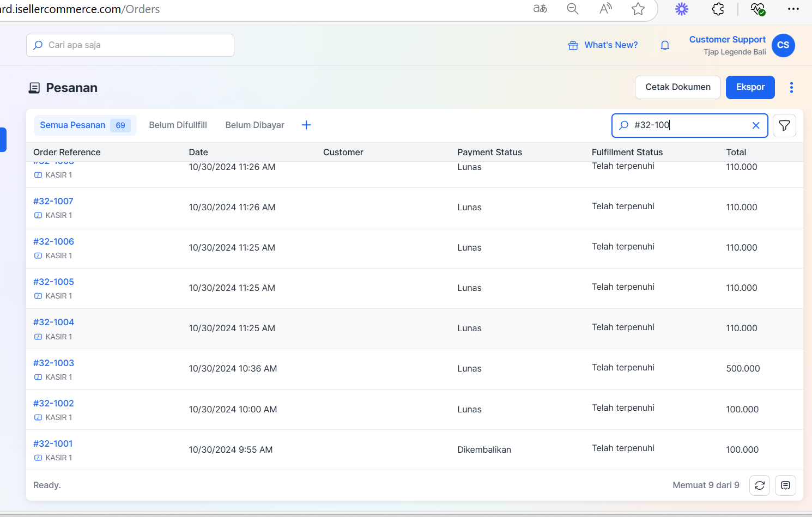Click the search icon in order search box
The width and height of the screenshot is (812, 517).
click(624, 125)
